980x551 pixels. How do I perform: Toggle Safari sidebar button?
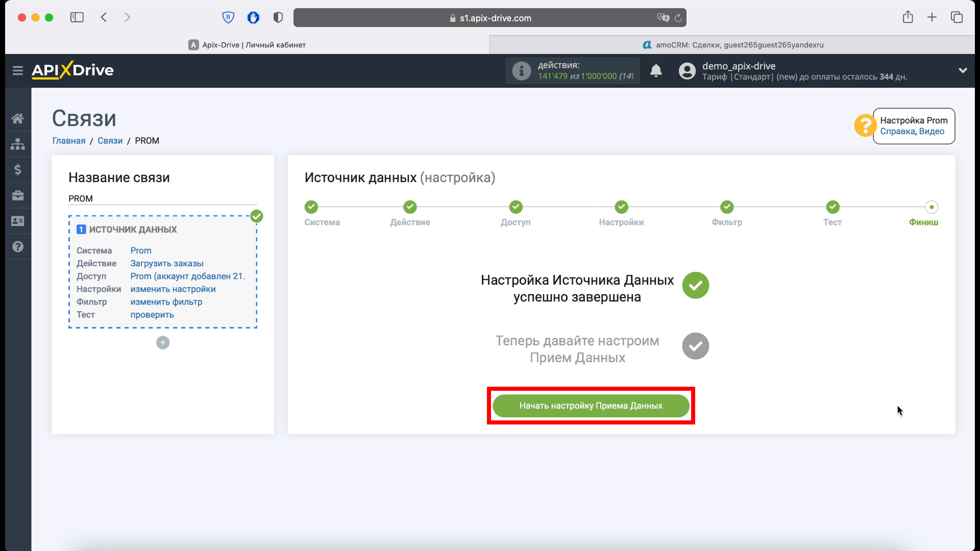click(77, 17)
